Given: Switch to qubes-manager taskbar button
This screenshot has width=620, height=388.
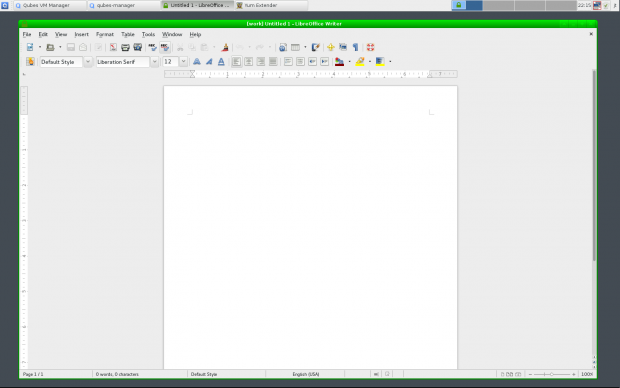Looking at the screenshot, I should pos(123,5).
